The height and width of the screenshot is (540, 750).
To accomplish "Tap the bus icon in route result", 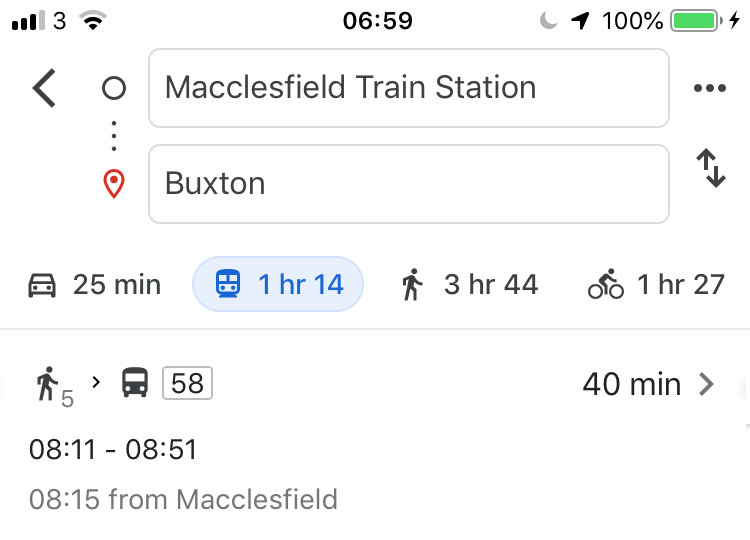I will click(135, 382).
